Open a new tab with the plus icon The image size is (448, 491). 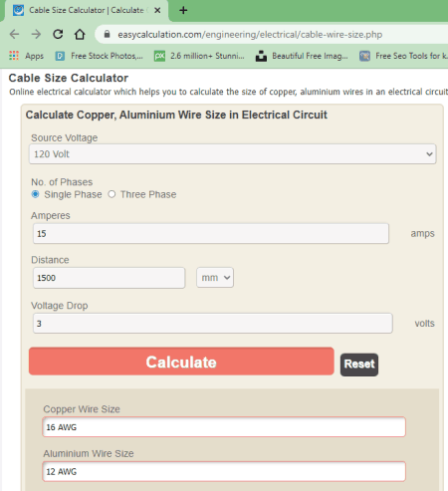pyautogui.click(x=183, y=10)
